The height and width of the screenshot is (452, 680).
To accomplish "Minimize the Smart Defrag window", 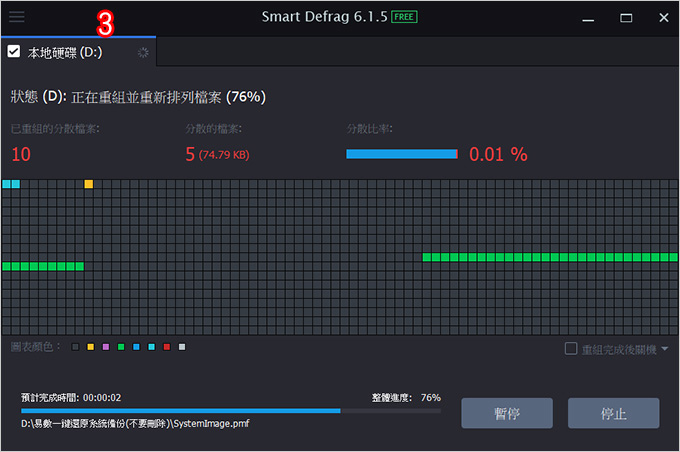I will pos(588,18).
